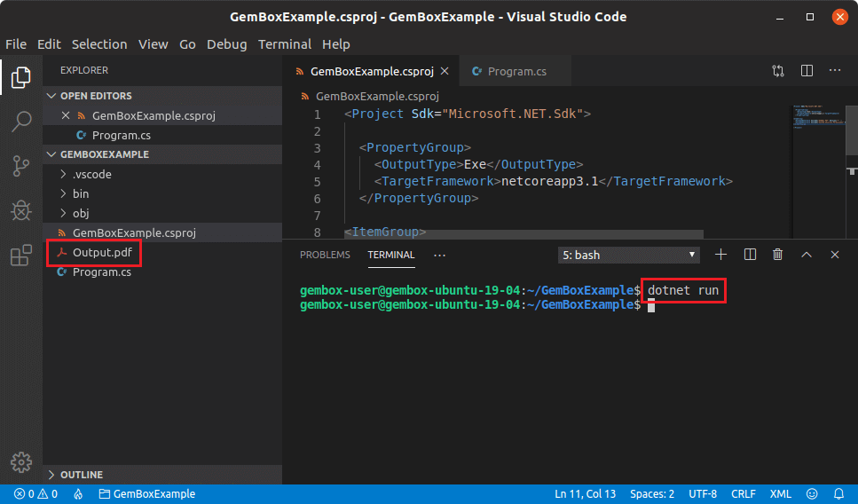
Task: Click the CRLF line ending indicator
Action: 743,494
